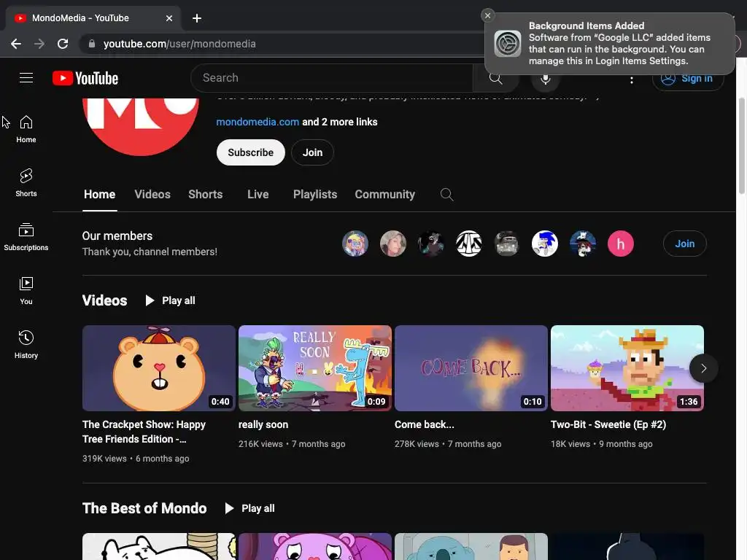This screenshot has height=560, width=747.
Task: Click The Crackpet Show video title
Action: (144, 432)
